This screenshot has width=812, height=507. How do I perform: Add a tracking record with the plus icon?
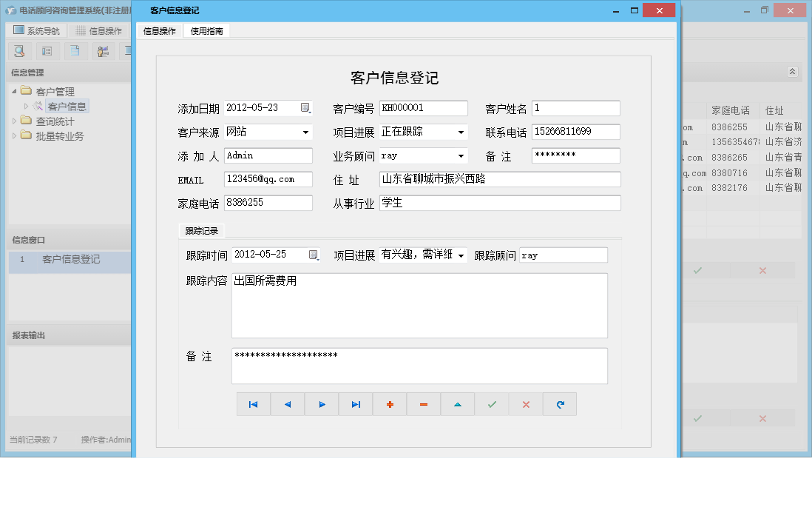point(390,404)
